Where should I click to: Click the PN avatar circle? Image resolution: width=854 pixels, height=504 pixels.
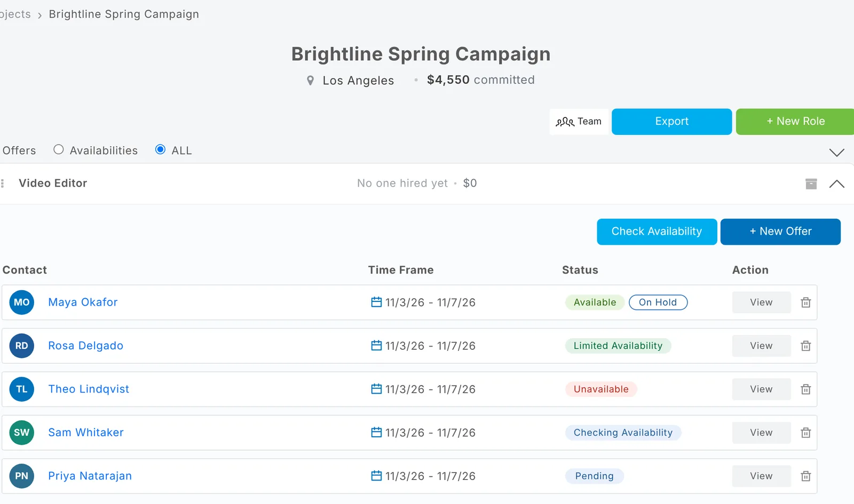[22, 476]
